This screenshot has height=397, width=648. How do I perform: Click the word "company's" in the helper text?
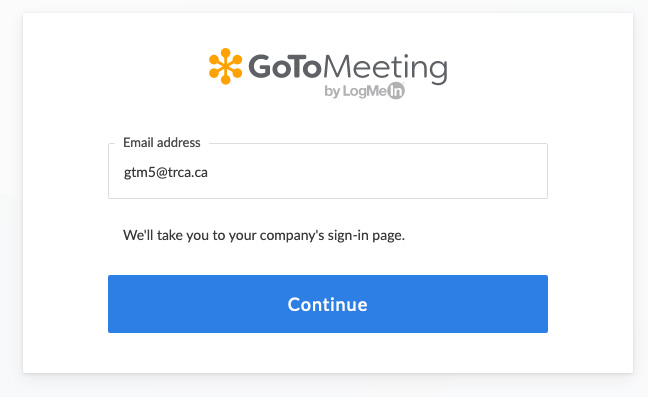click(292, 235)
